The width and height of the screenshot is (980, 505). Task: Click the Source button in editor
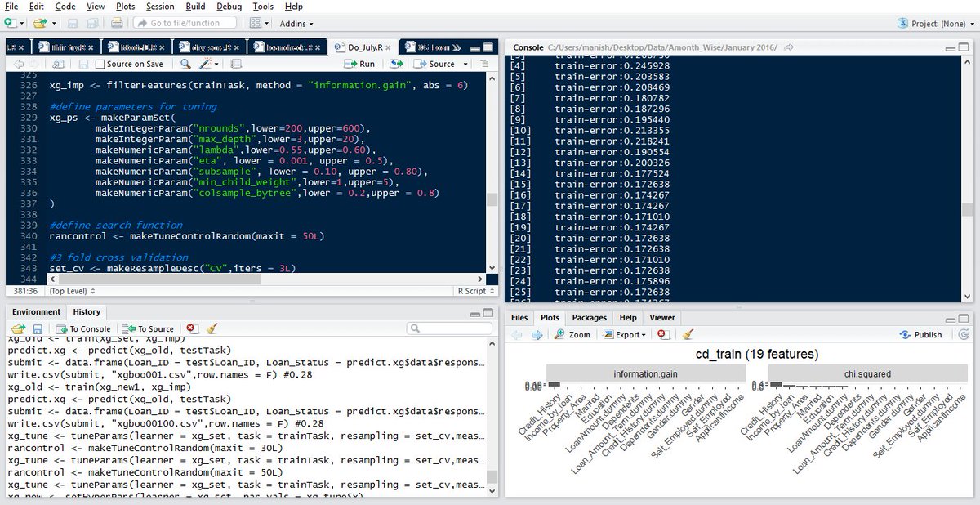[434, 64]
